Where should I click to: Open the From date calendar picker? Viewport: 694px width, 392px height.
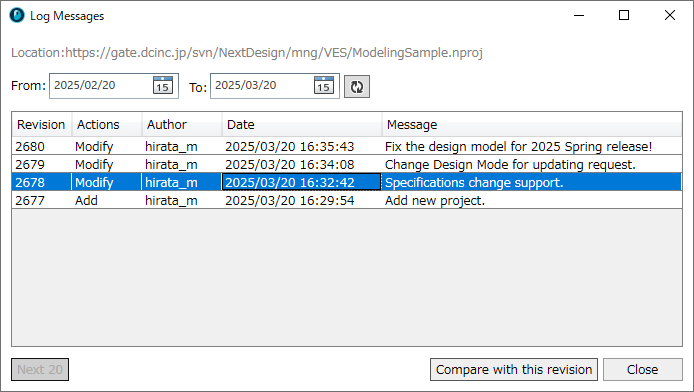coord(163,85)
